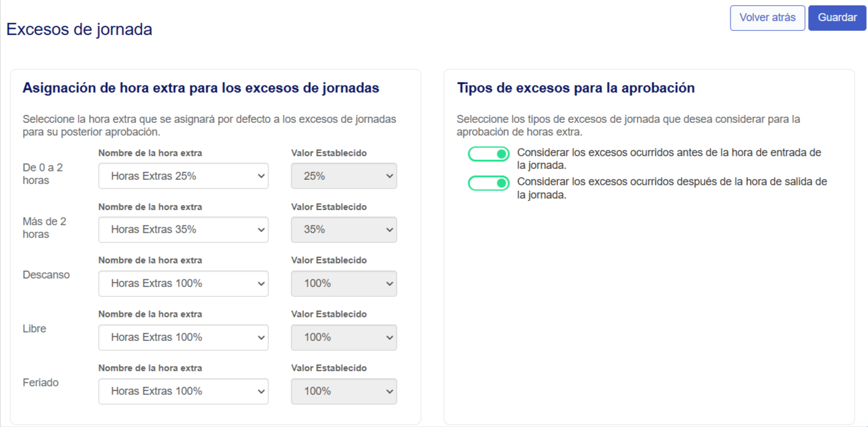Open the Descanso overtime name dropdown
This screenshot has height=427, width=868.
point(184,283)
